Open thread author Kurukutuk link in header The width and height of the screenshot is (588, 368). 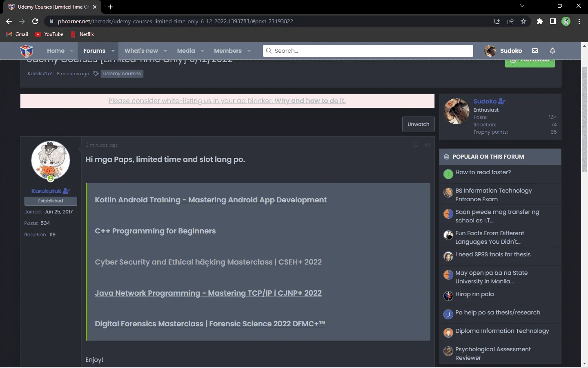point(40,74)
